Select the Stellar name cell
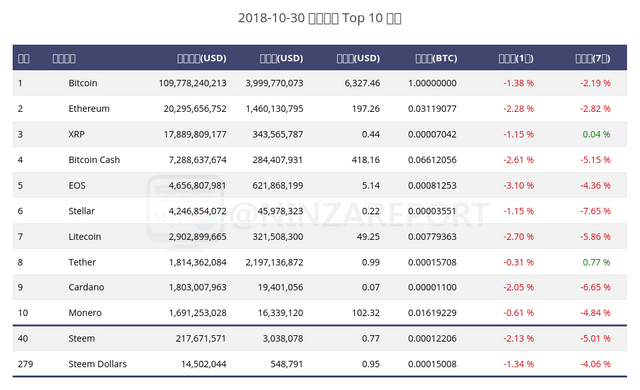This screenshot has height=390, width=640. [x=82, y=211]
